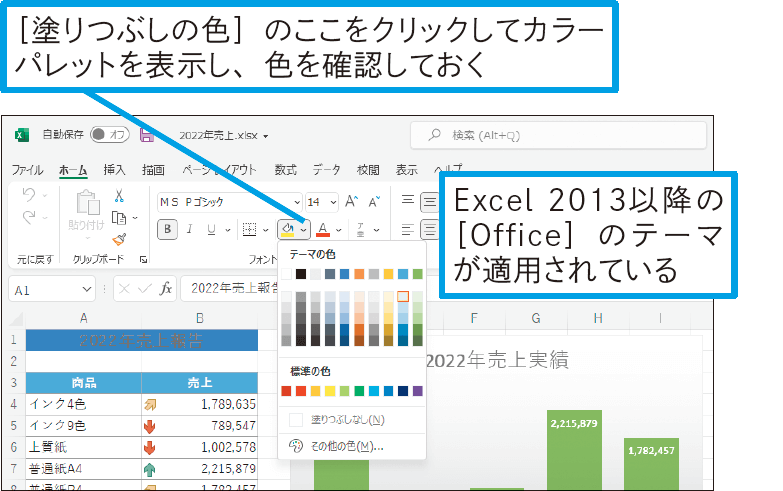Click the Copy icon in clipboard group
Viewport: 783px width, 491px height.
(x=118, y=217)
